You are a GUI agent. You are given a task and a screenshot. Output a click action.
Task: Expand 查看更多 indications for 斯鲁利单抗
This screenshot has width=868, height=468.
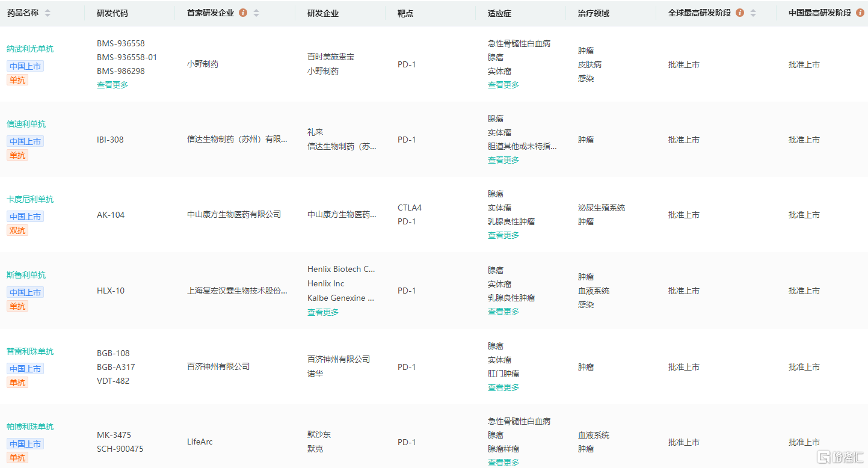503,312
